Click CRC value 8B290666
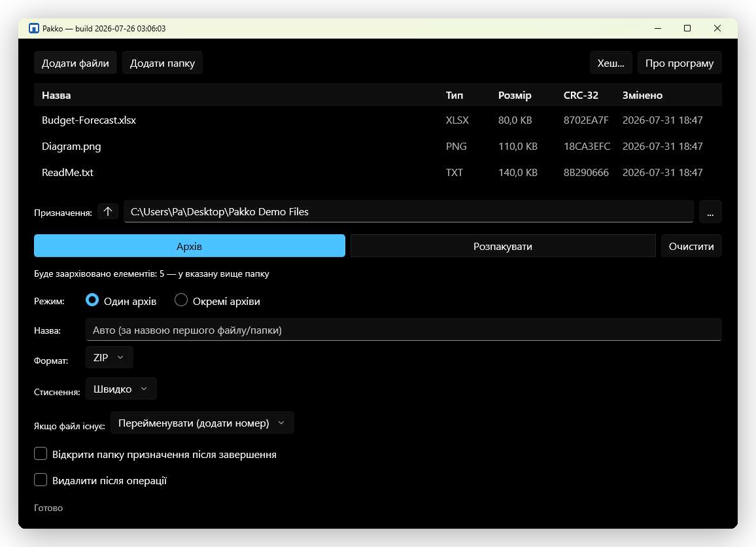 [586, 172]
